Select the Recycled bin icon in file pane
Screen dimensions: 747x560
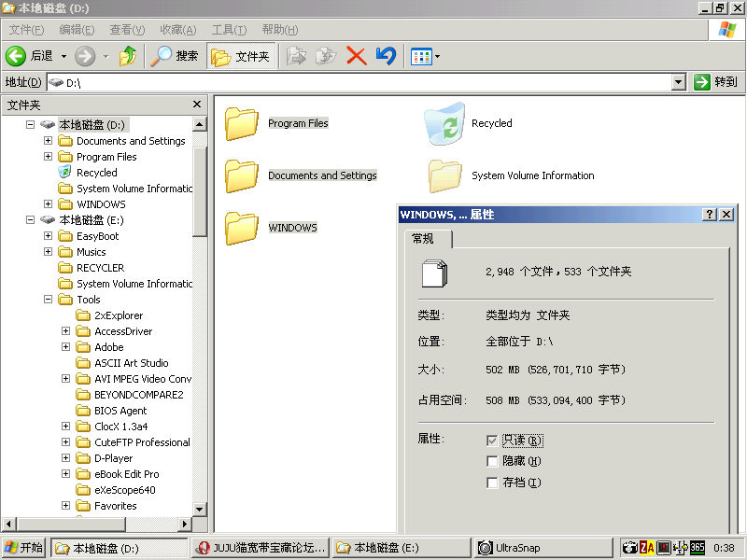(444, 124)
